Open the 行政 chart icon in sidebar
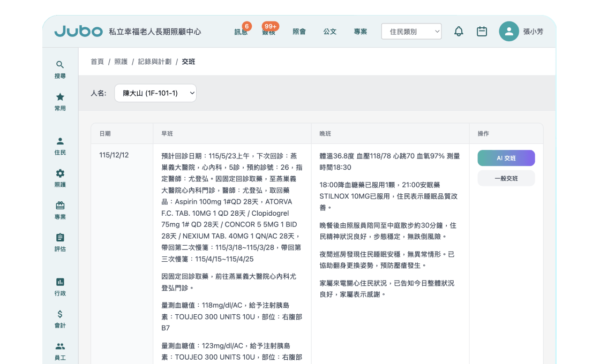The image size is (600, 364). [60, 282]
